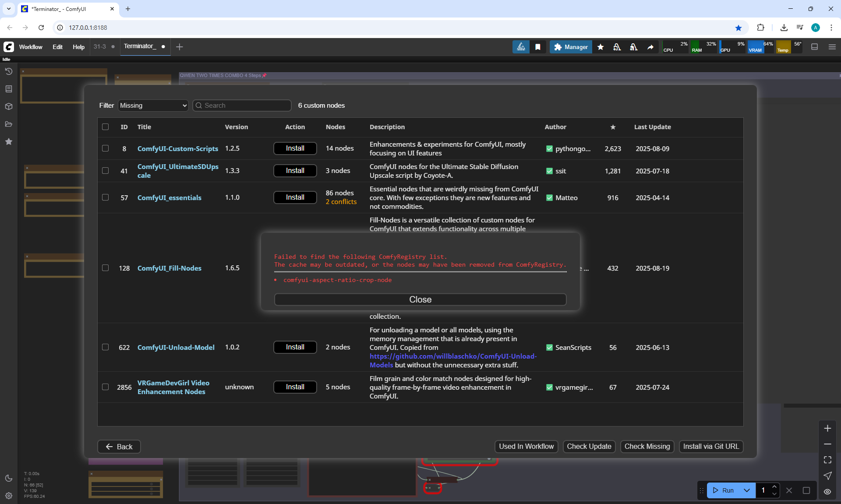Open the Workflow menu
841x504 pixels.
point(31,47)
